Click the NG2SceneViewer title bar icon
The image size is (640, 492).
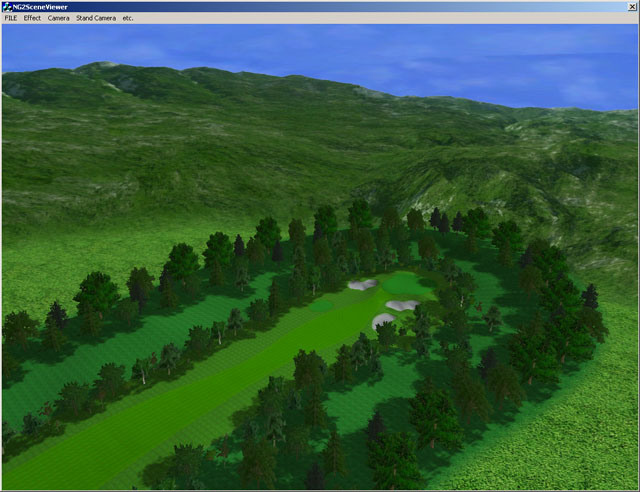7,7
